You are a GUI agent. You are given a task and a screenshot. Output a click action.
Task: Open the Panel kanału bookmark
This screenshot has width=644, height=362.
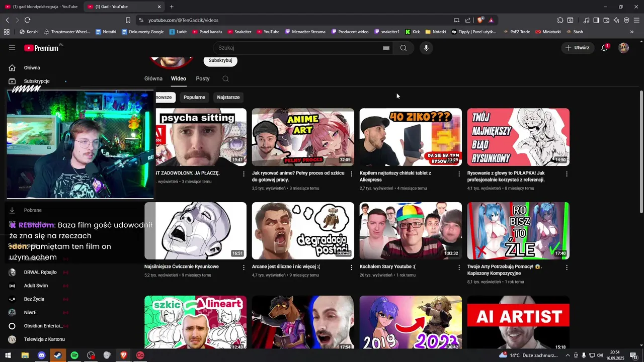[207, 32]
